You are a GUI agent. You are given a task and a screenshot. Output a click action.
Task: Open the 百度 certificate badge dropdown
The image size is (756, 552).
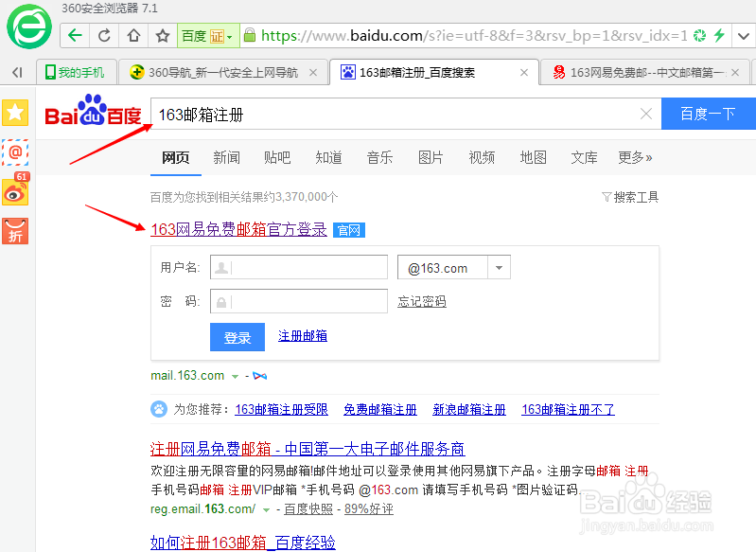(x=208, y=36)
